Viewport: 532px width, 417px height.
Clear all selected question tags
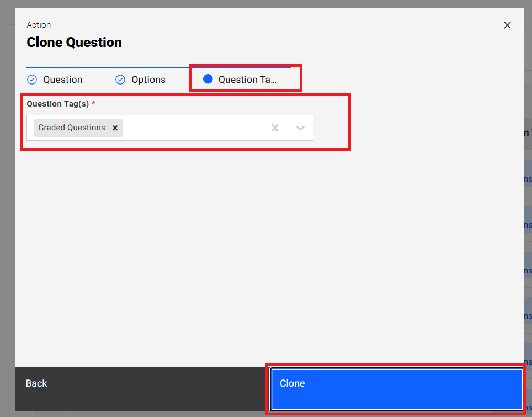[275, 128]
